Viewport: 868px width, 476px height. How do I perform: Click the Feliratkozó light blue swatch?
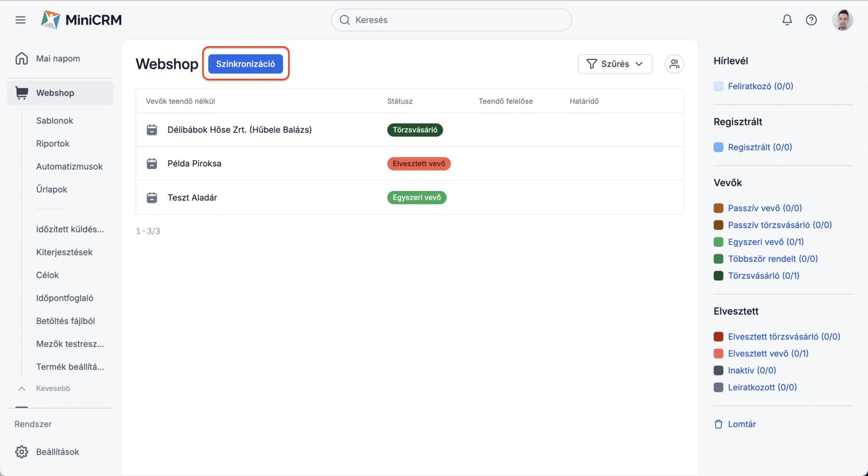coord(718,86)
